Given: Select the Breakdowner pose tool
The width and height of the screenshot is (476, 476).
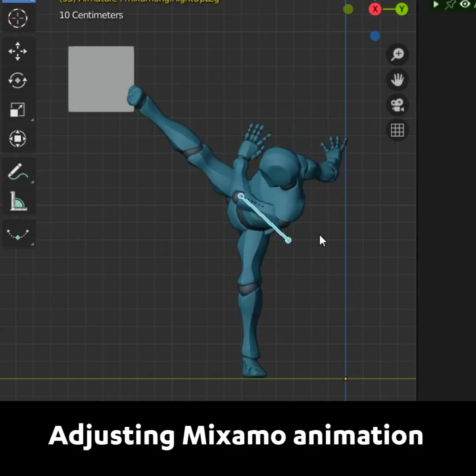Looking at the screenshot, I should click(x=18, y=234).
